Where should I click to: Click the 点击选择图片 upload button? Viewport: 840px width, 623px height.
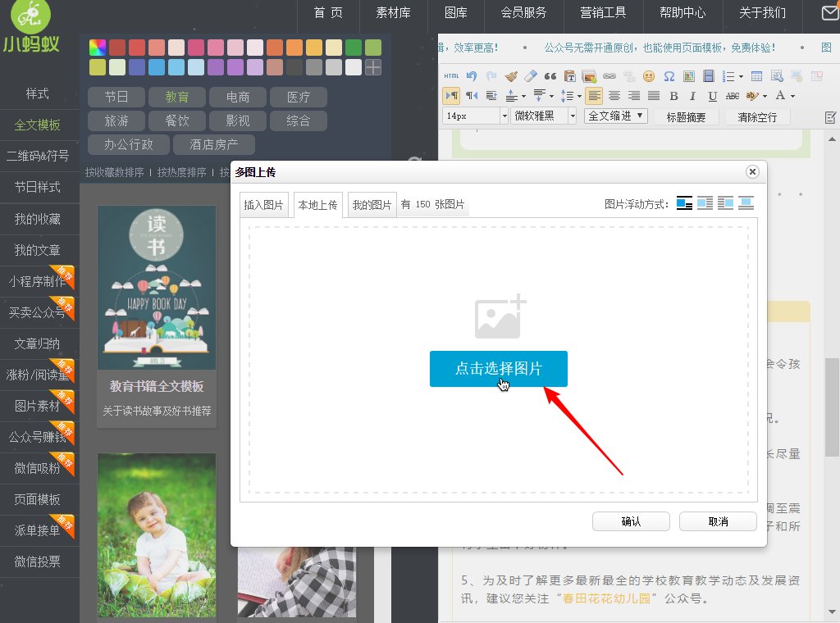(x=498, y=369)
